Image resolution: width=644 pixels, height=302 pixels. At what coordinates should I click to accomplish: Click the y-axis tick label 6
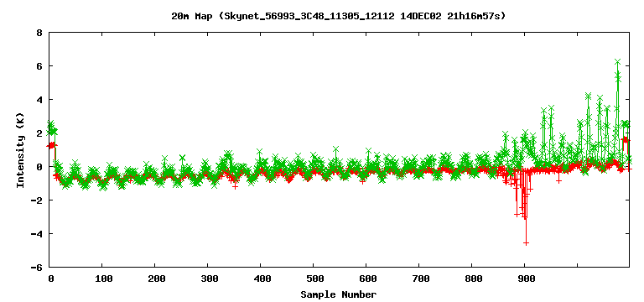coord(40,66)
